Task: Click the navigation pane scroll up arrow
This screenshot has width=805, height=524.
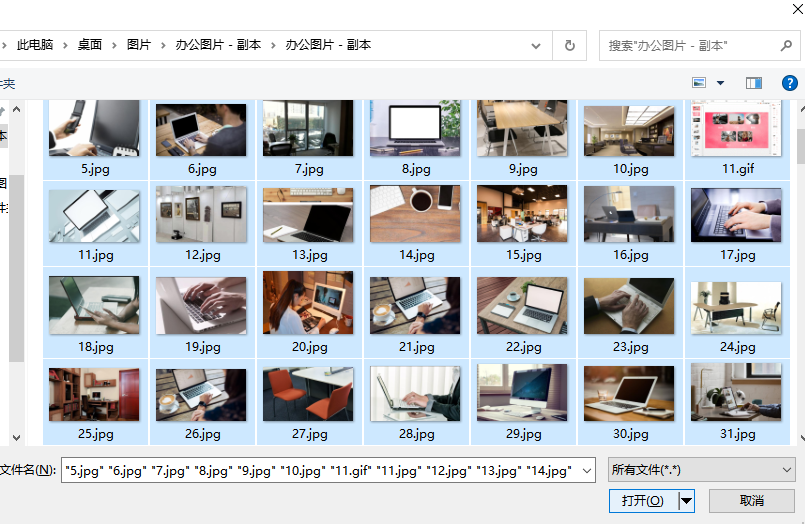Action: (x=16, y=109)
